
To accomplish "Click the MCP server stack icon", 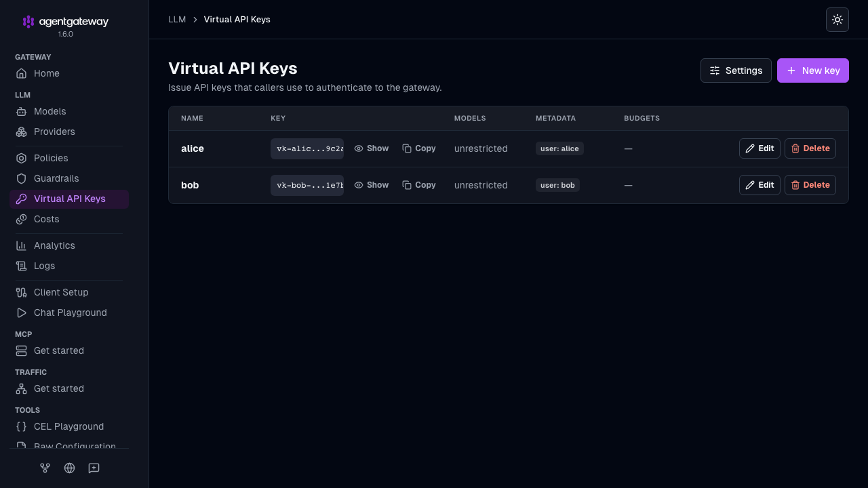I will (21, 350).
